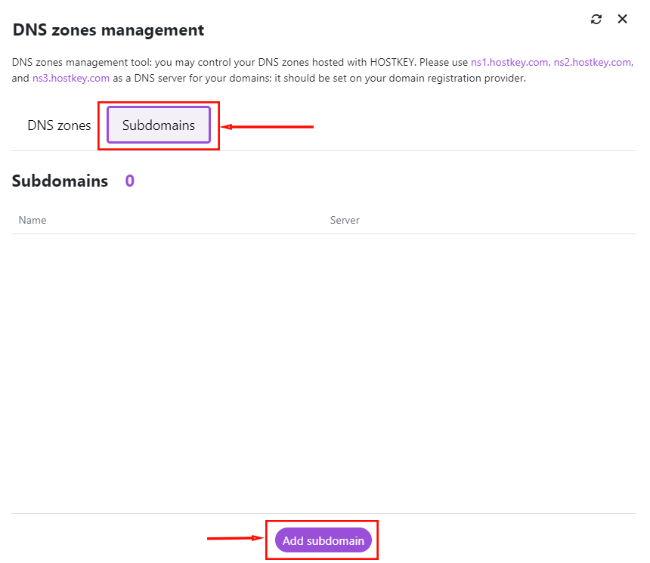The image size is (650, 563).
Task: Click the red arrow pointing to Subdomains tab
Action: (267, 126)
